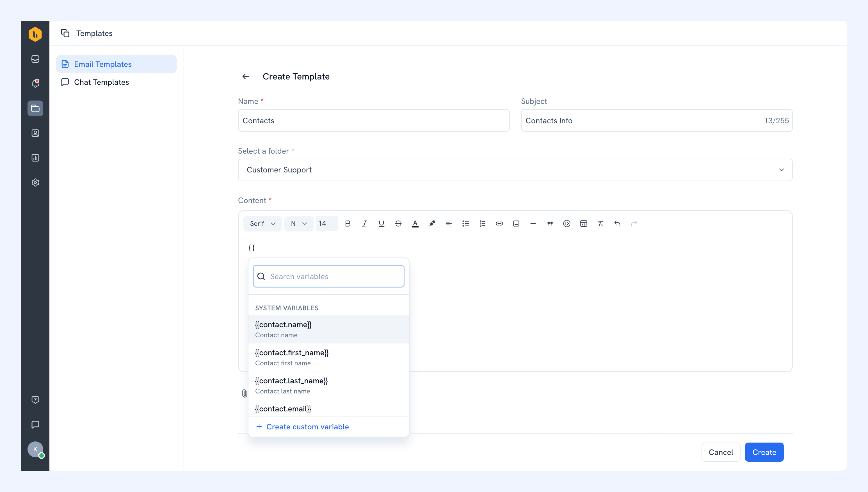The width and height of the screenshot is (868, 492).
Task: Toggle bold formatting
Action: [348, 223]
